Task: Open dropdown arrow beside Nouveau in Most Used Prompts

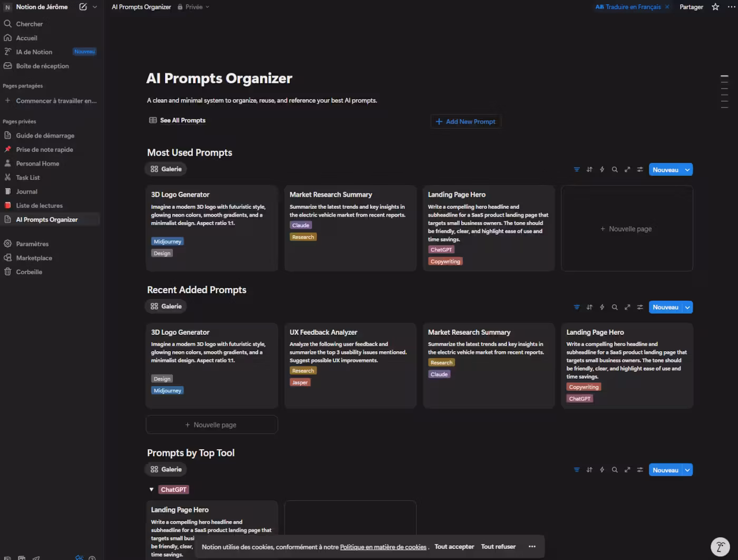Action: pyautogui.click(x=687, y=170)
